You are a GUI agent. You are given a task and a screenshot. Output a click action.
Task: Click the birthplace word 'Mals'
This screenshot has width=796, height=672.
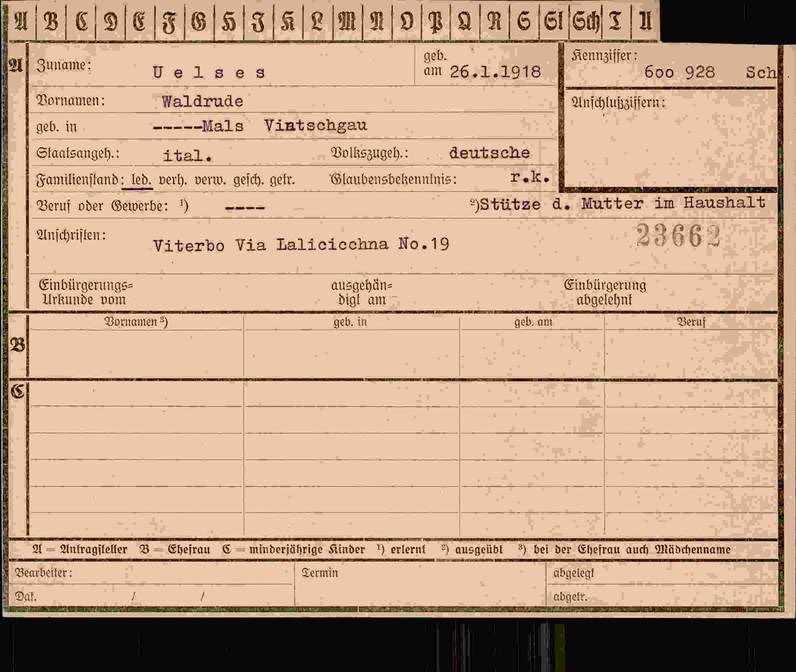[223, 126]
